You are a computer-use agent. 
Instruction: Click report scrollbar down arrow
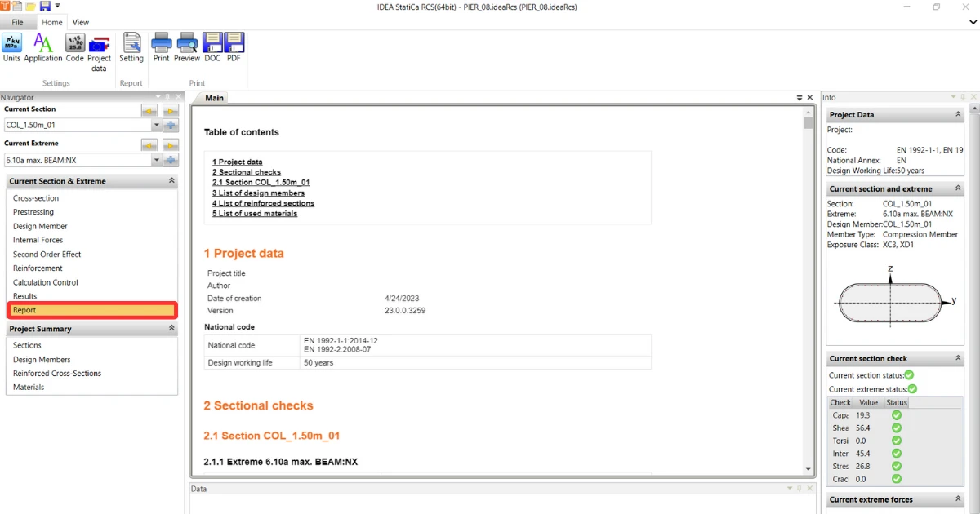pyautogui.click(x=808, y=469)
